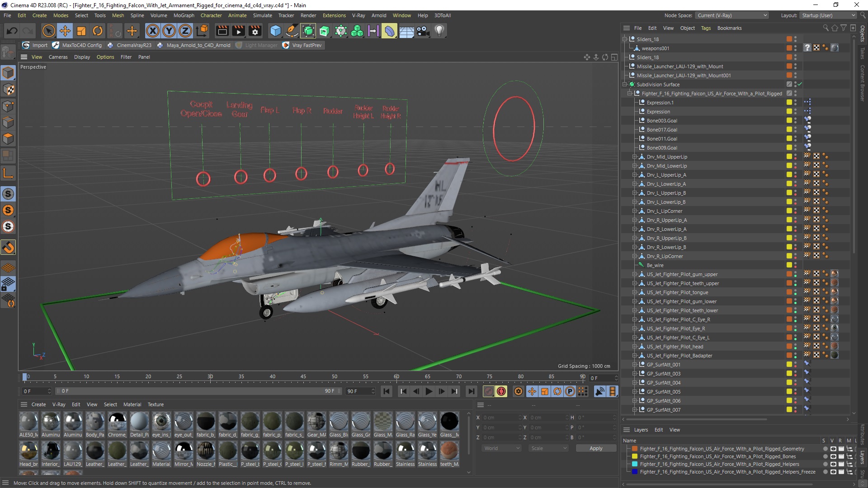Viewport: 868px width, 488px height.
Task: Click the Undo arrow icon
Action: (x=12, y=31)
